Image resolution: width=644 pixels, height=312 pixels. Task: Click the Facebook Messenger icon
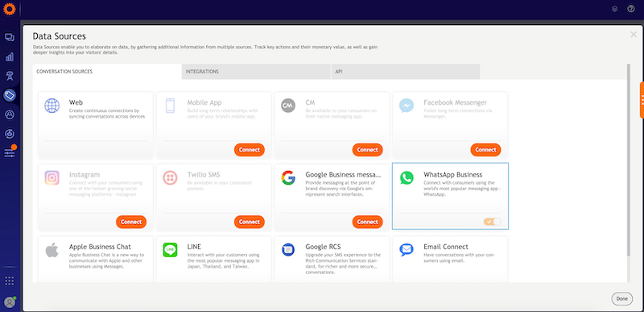coord(407,106)
